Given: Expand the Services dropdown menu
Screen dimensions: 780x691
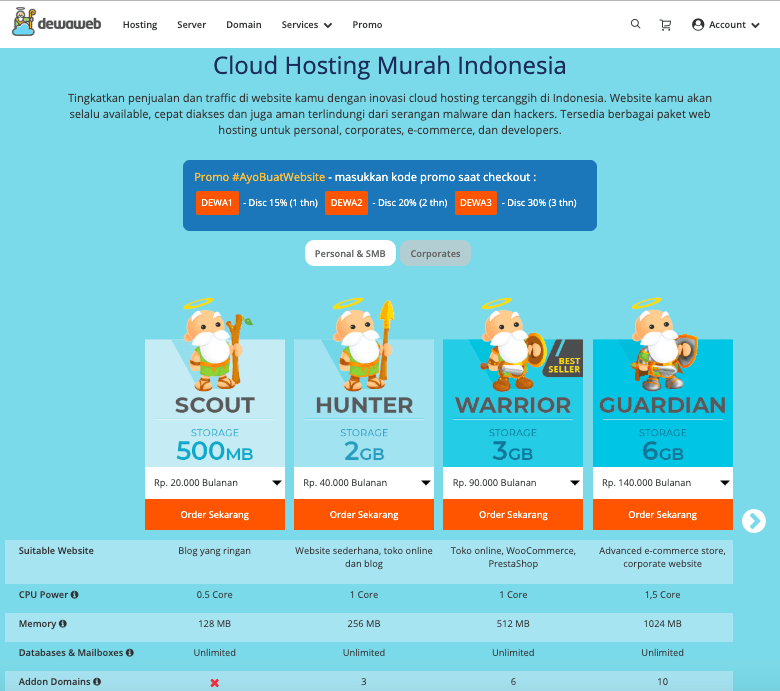Looking at the screenshot, I should (x=306, y=24).
